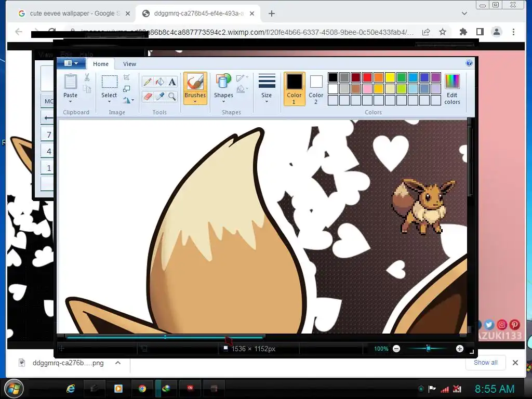Pick the yellow color swatch

(x=390, y=77)
